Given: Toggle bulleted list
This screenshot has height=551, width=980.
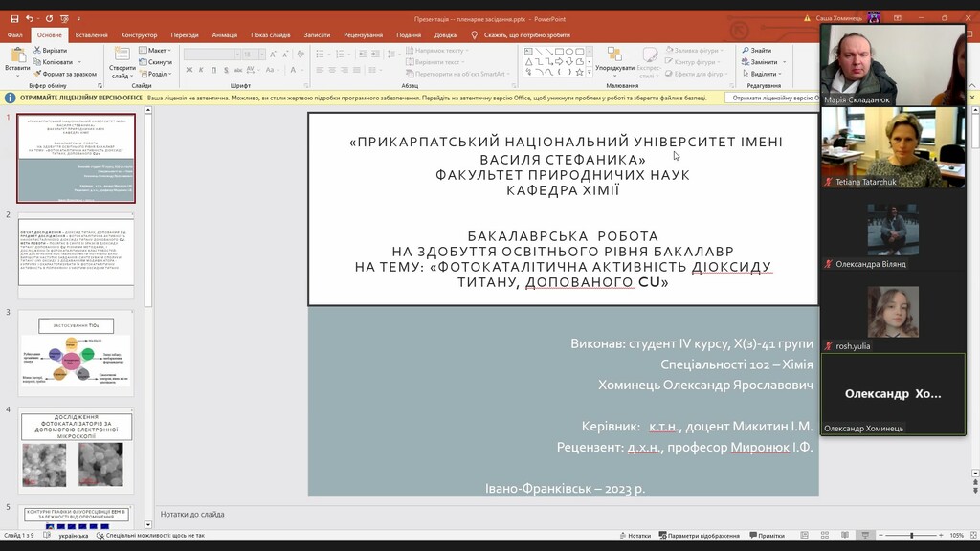Looking at the screenshot, I should click(322, 55).
